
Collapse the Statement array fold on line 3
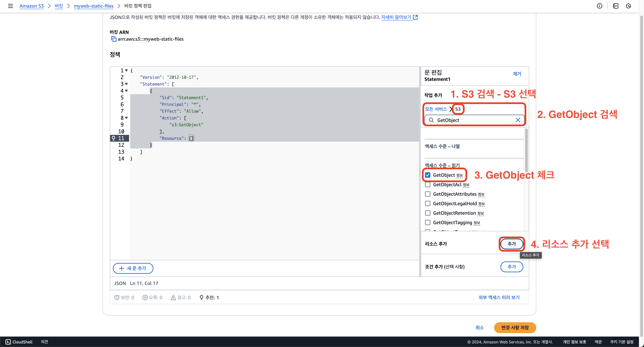[x=127, y=84]
